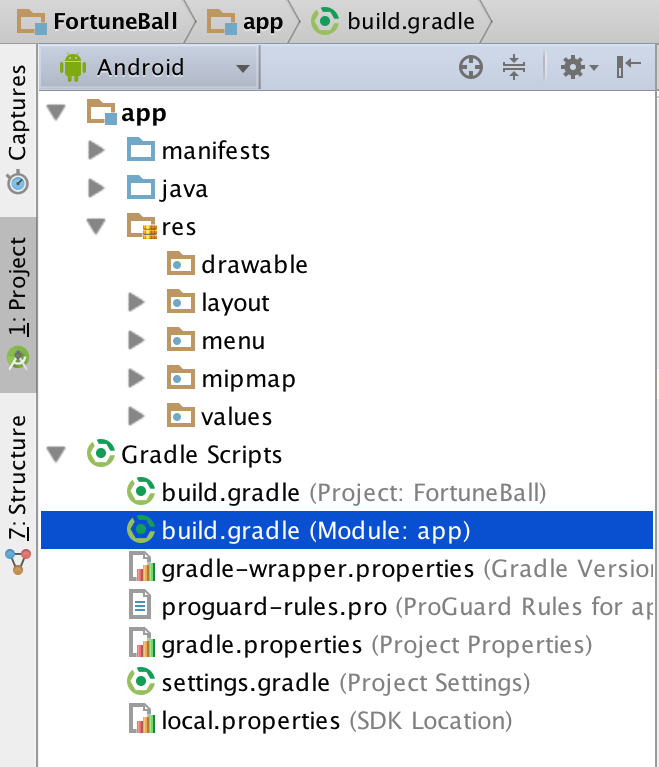Expand the java folder
The width and height of the screenshot is (659, 767).
pos(96,188)
